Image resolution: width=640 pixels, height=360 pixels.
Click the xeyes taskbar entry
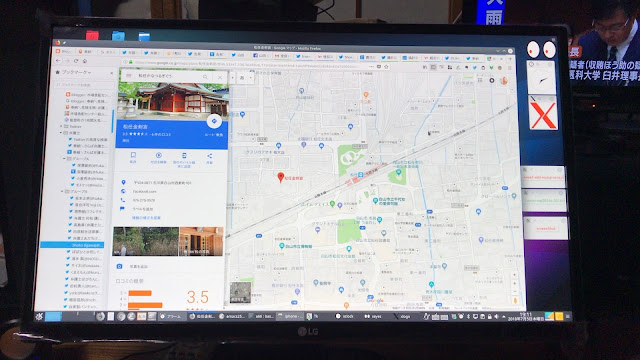point(373,316)
